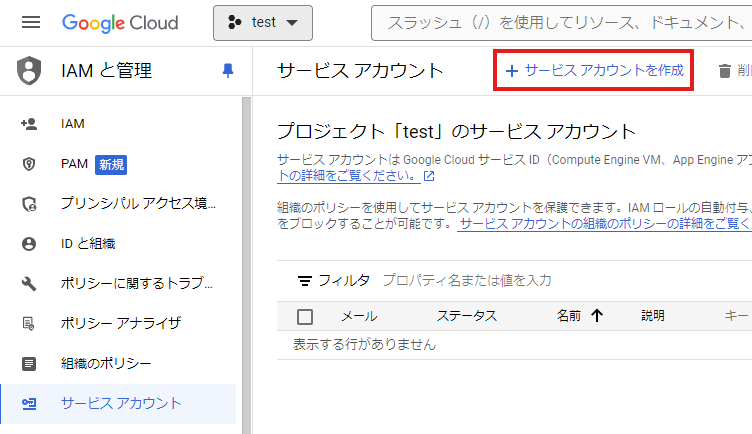Click the ID と組織 person icon

point(29,244)
